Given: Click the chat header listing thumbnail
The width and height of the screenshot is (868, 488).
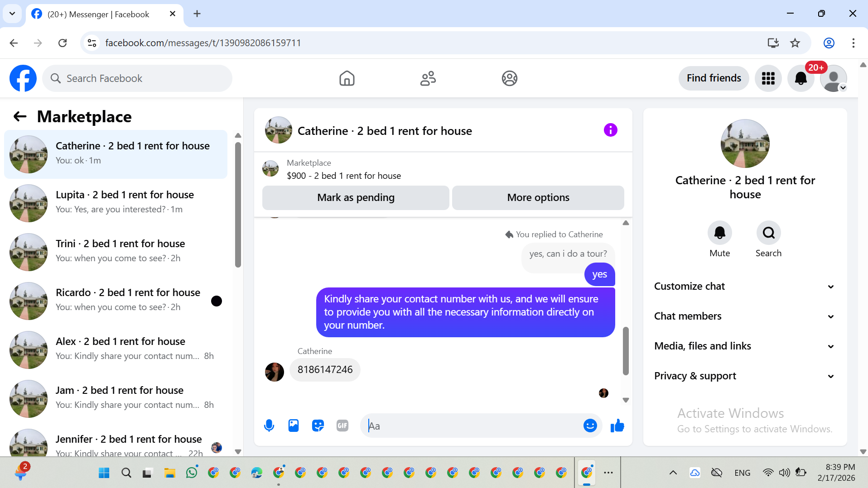Looking at the screenshot, I should [x=278, y=130].
